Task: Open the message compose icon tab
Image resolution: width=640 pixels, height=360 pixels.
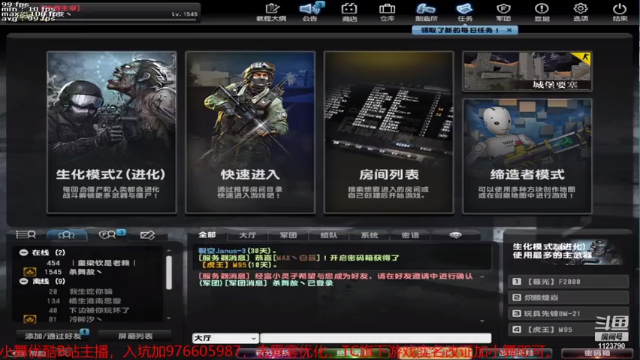Action: click(x=147, y=235)
